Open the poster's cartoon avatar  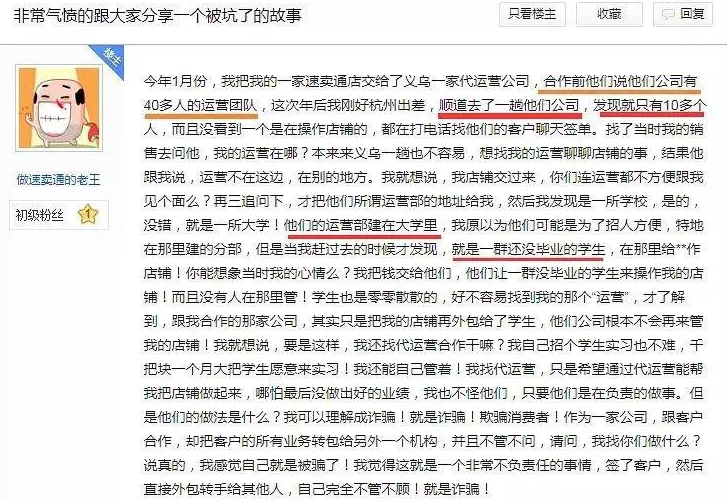pyautogui.click(x=59, y=108)
